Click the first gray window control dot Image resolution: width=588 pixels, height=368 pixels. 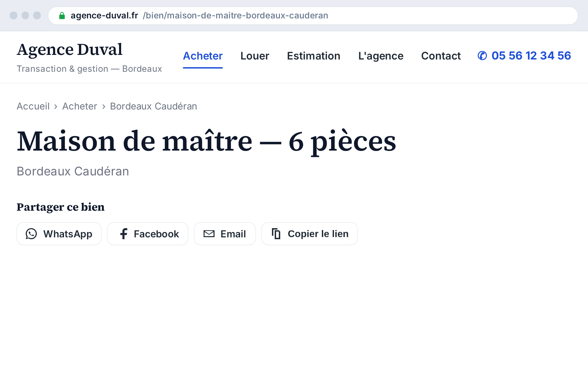click(x=13, y=16)
